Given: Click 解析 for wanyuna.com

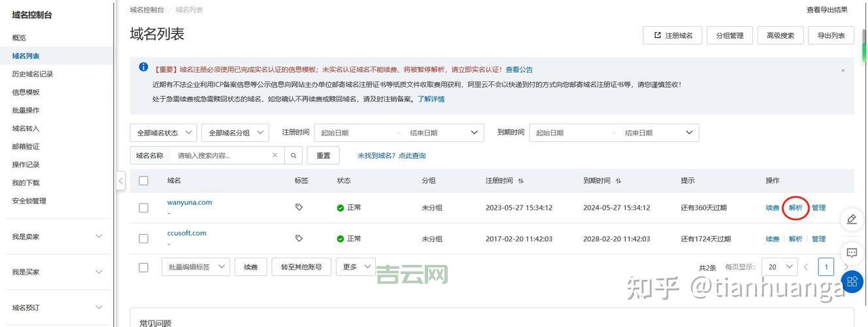Looking at the screenshot, I should (795, 208).
